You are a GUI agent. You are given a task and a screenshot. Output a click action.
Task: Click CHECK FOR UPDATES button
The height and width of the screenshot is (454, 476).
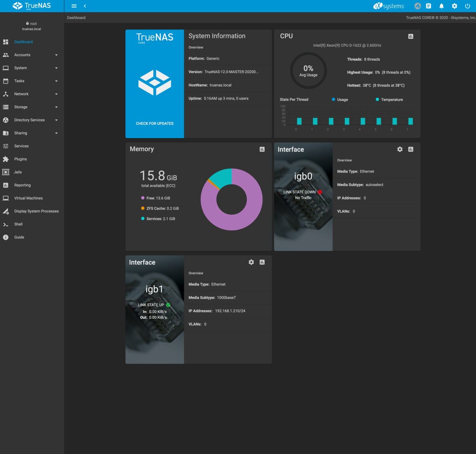tap(155, 123)
